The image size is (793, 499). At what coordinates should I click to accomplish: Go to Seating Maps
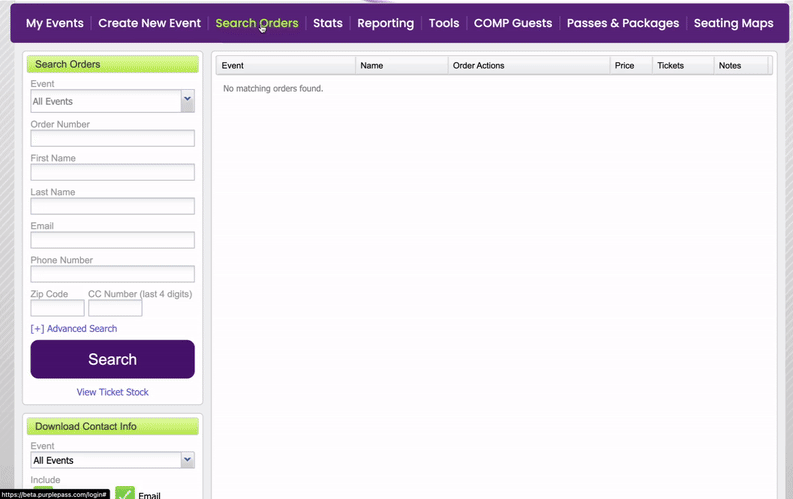point(733,23)
